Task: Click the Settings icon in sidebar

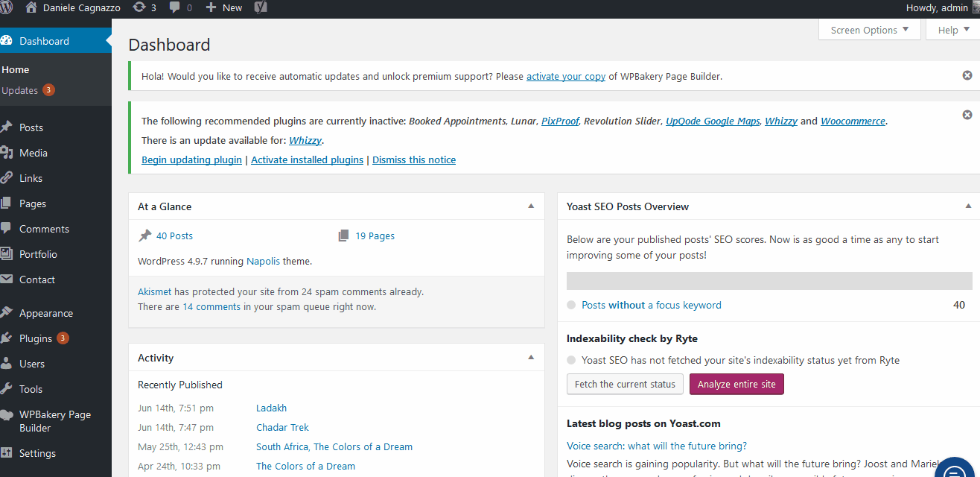Action: tap(6, 453)
